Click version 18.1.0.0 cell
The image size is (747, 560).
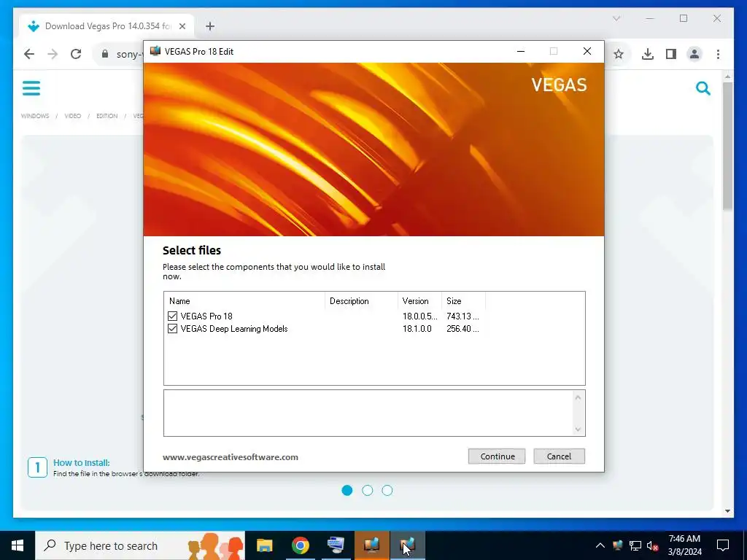point(417,329)
